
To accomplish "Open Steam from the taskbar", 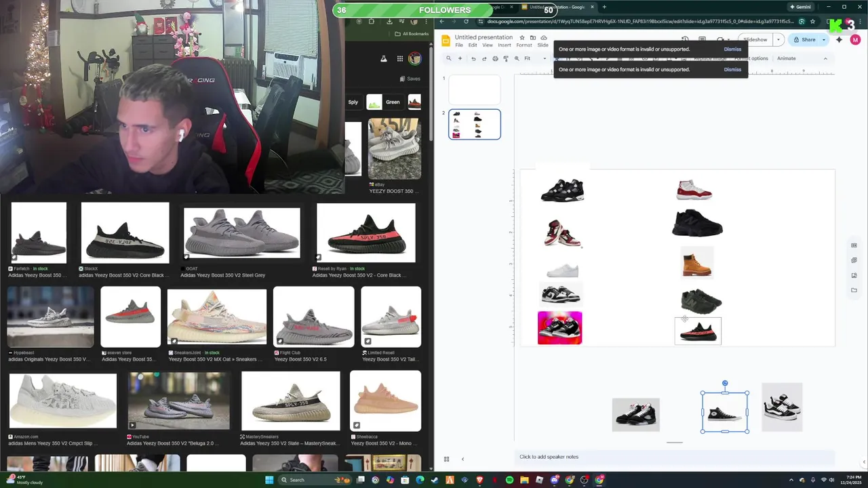I will [435, 480].
